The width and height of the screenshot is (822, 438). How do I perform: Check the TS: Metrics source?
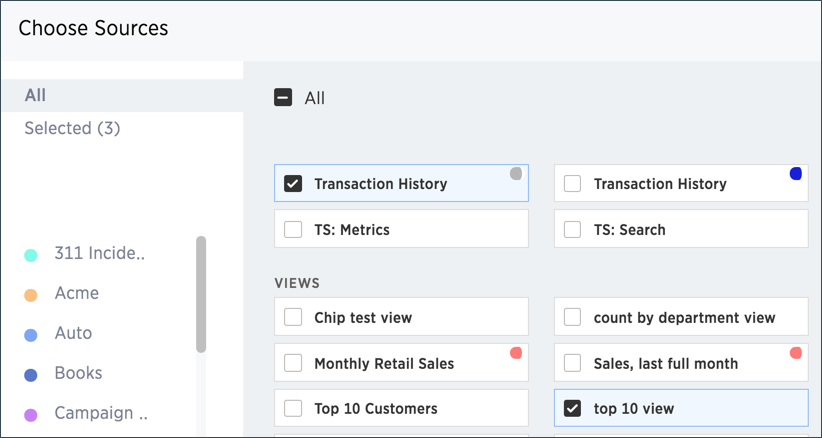click(x=293, y=230)
